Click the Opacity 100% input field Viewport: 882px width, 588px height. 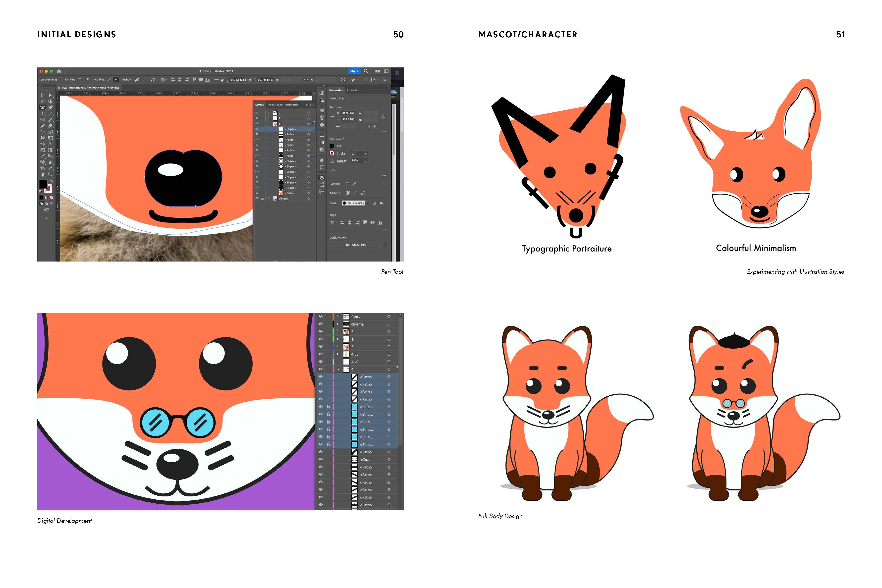click(356, 160)
